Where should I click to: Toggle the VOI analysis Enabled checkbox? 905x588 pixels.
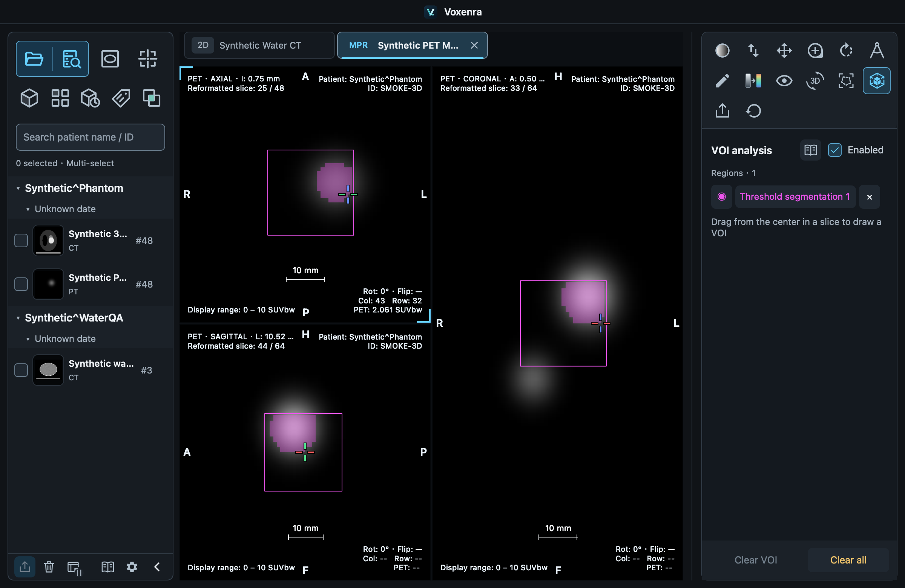pos(834,150)
